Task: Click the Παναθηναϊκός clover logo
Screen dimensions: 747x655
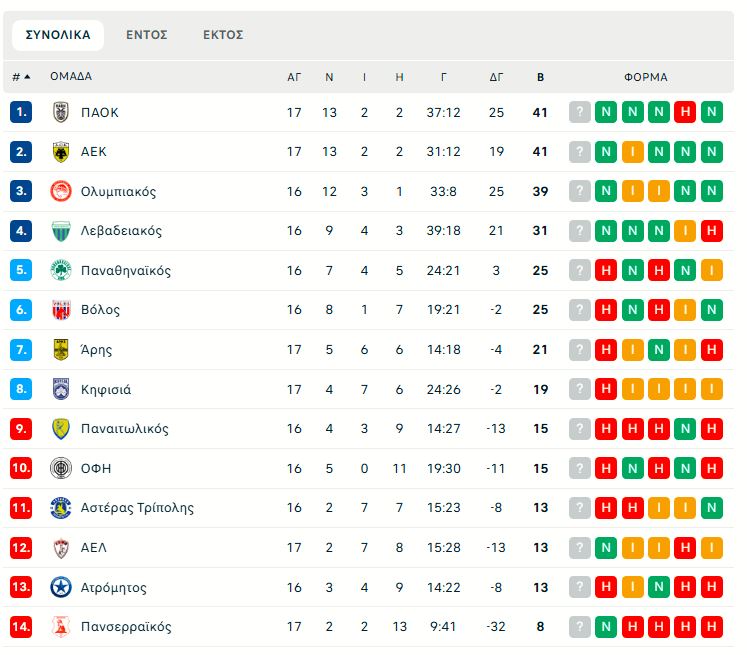Action: click(61, 271)
